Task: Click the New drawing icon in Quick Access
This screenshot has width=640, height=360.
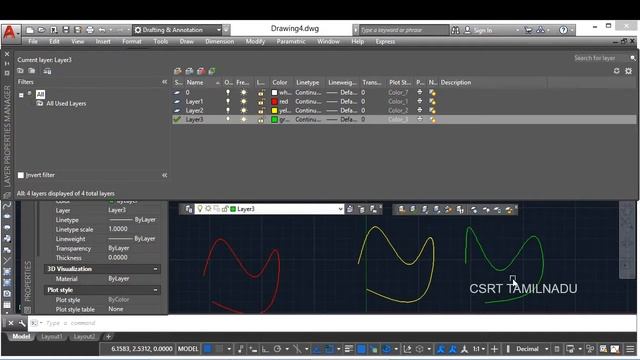Action: [30, 30]
